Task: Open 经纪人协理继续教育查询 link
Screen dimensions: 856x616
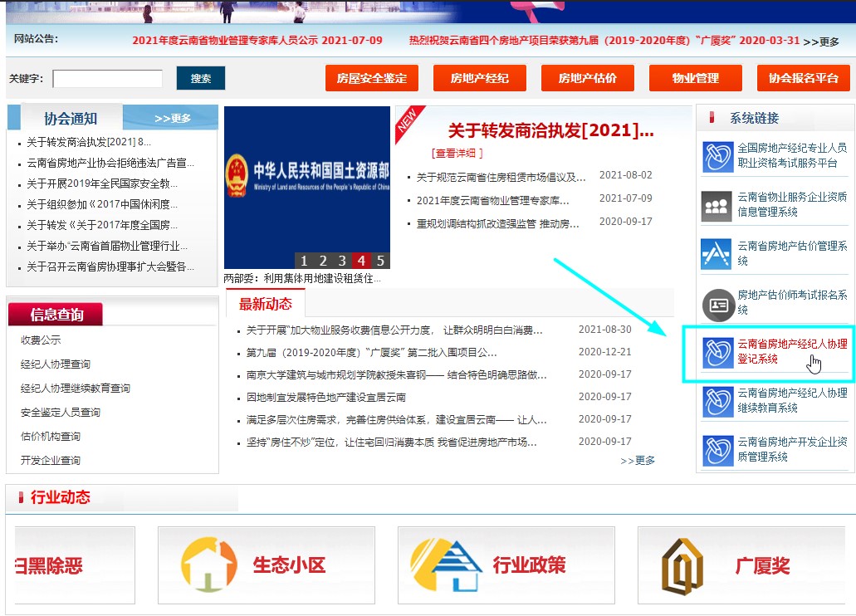Action: (76, 389)
